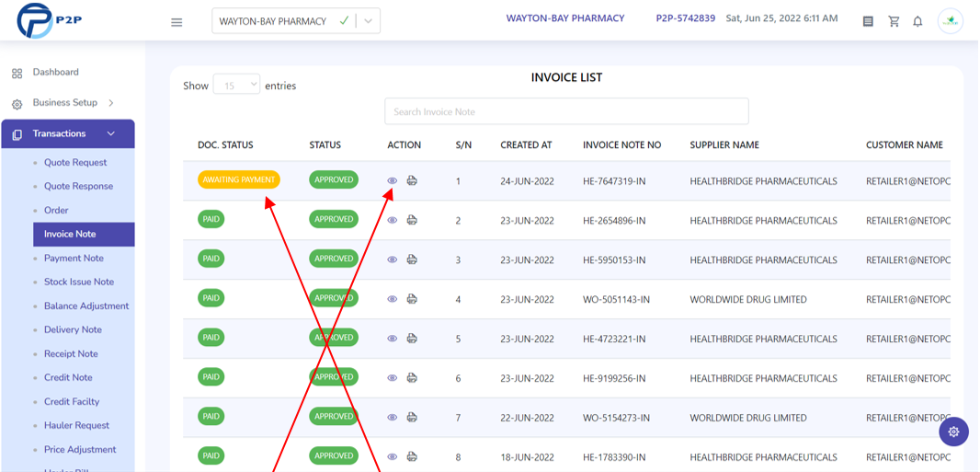The image size is (980, 472).
Task: Click date 22-JUN-2022 in row 7
Action: point(527,418)
